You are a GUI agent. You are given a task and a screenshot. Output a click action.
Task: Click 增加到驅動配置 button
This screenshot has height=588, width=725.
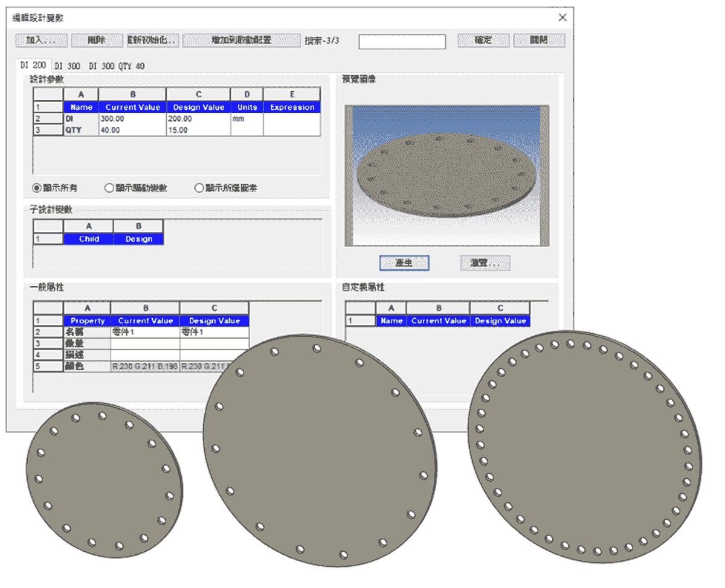[x=241, y=40]
